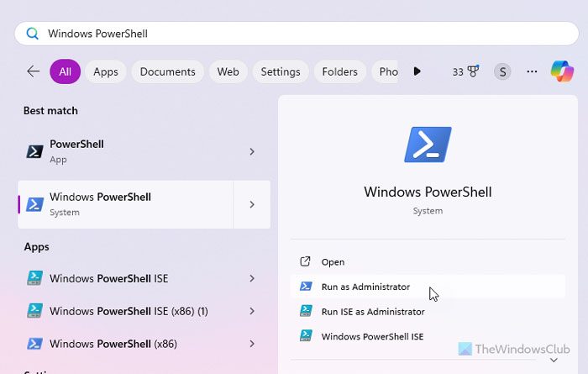Screen dimensions: 588x374
Task: Click the Best match section heading
Action: (50, 111)
